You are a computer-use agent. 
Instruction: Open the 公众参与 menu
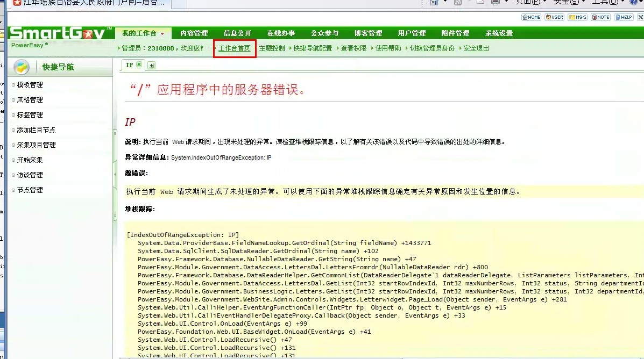click(x=324, y=33)
